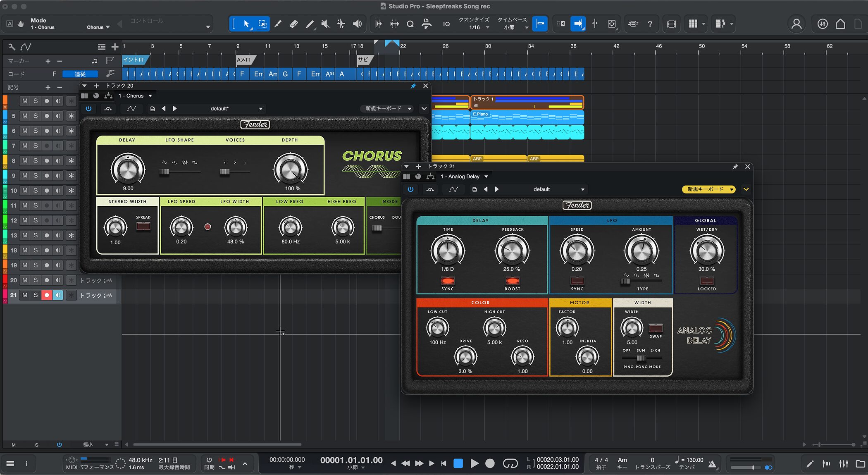Toggle the loop button in transport
Image resolution: width=868 pixels, height=475 pixels.
point(510,464)
